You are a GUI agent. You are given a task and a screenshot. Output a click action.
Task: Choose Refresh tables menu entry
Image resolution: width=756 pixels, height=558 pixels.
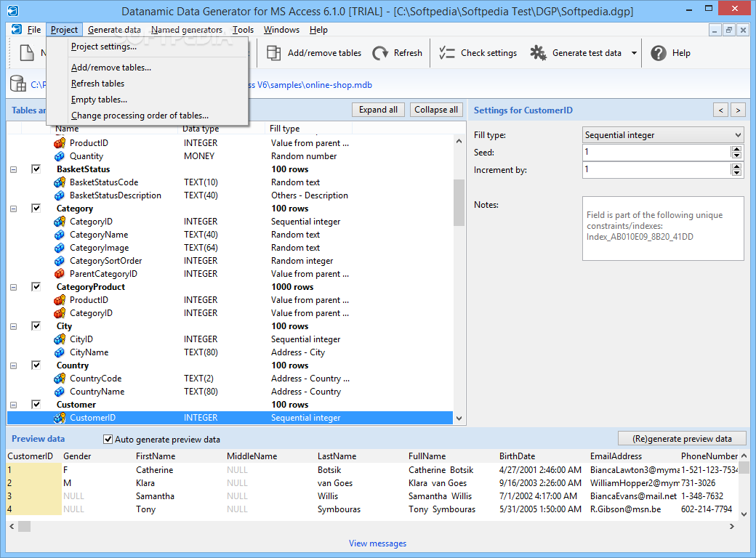(97, 84)
